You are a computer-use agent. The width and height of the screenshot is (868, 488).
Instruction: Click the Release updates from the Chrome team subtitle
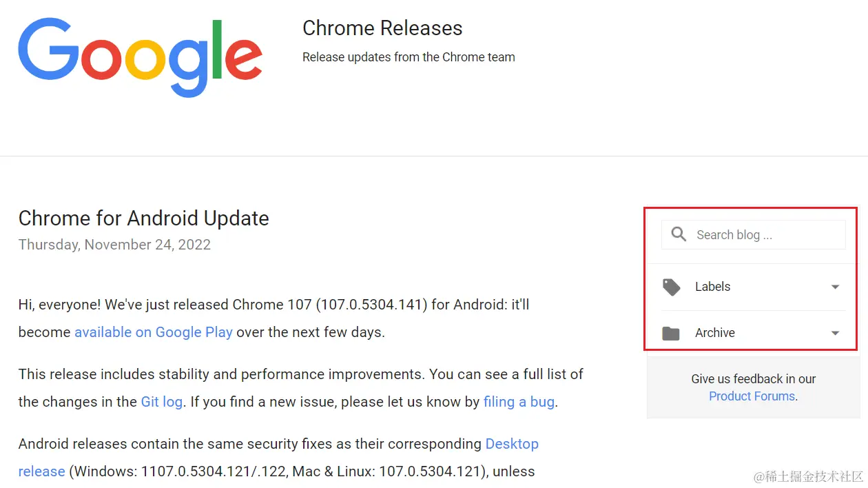click(x=409, y=57)
